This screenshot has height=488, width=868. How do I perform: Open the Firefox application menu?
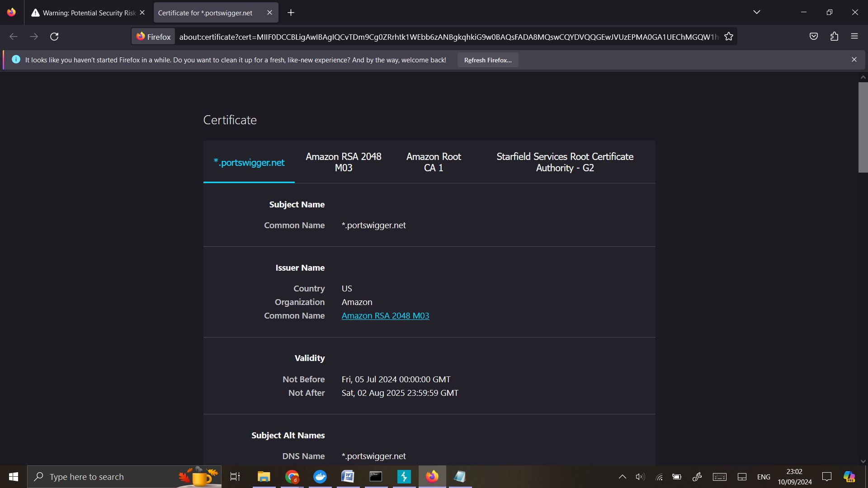[x=855, y=36]
